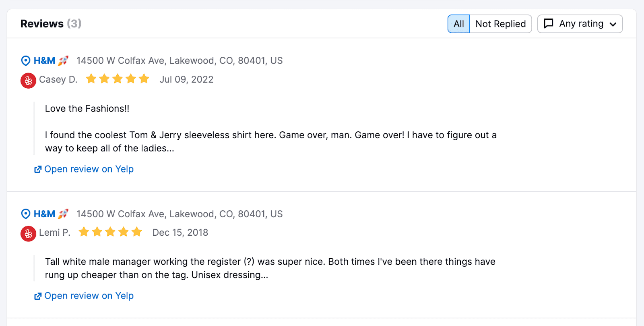Click external link icon under Casey D.'s review

point(38,170)
